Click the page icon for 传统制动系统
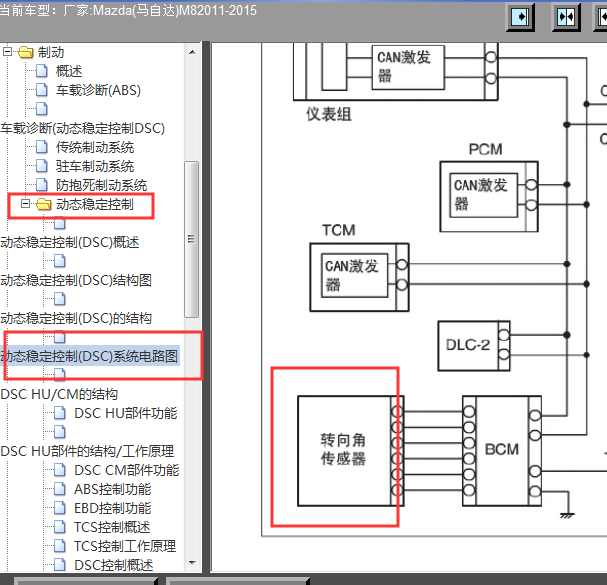This screenshot has height=585, width=607. click(41, 147)
